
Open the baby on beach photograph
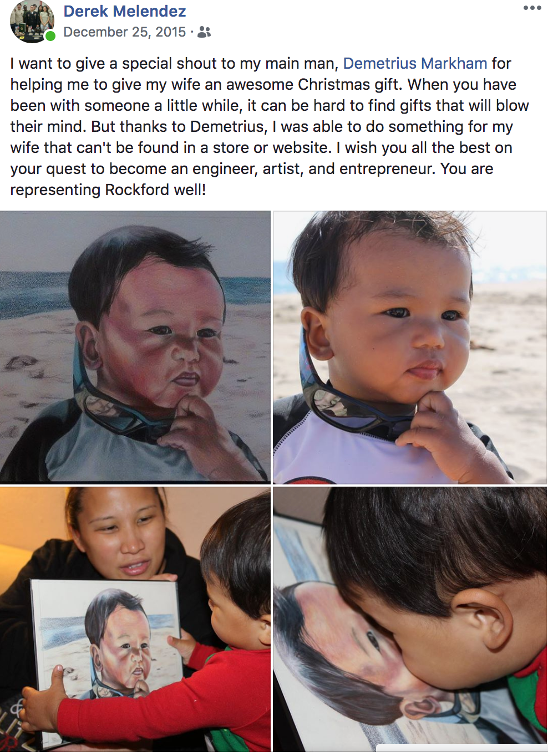(x=410, y=347)
